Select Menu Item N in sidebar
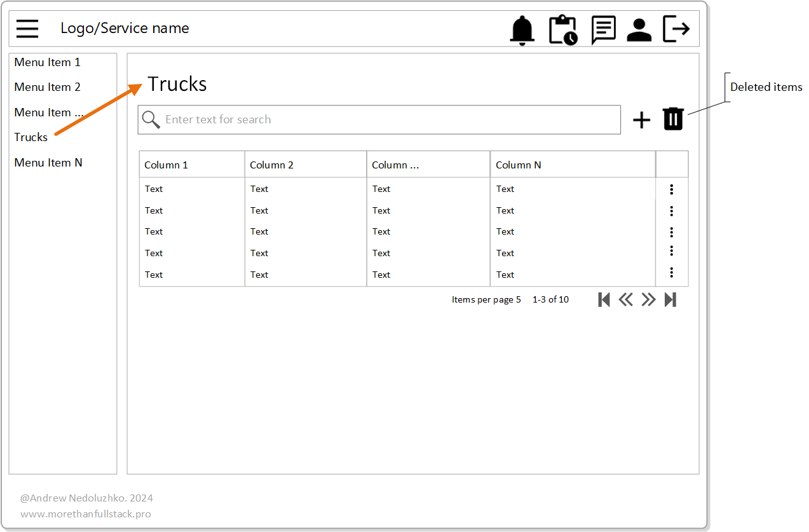The image size is (809, 532). click(48, 163)
